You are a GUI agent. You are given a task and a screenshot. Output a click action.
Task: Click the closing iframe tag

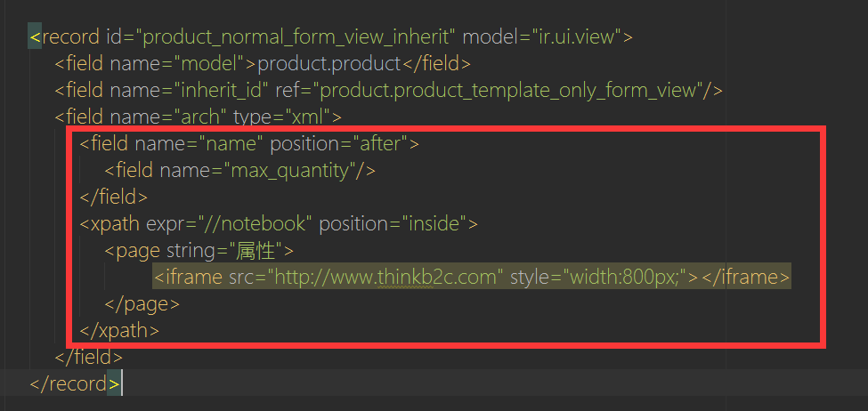coord(746,277)
